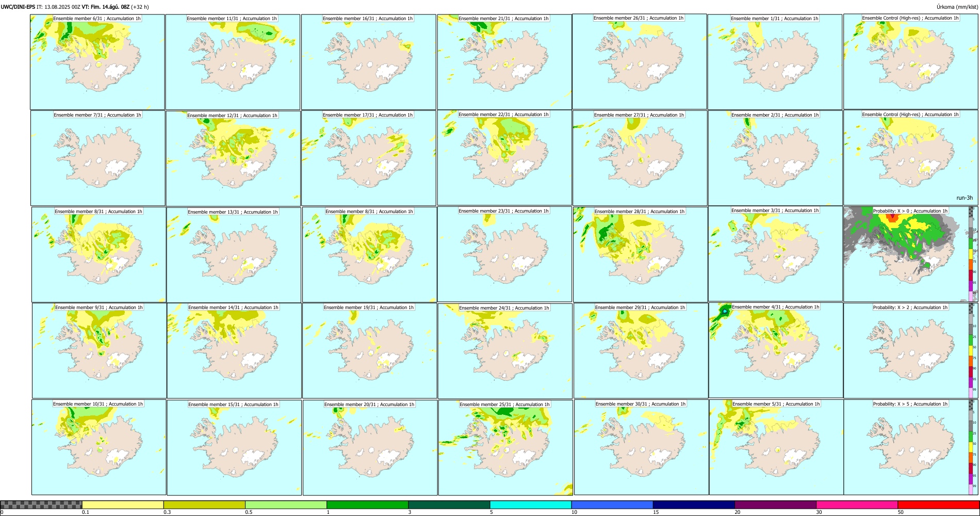Viewport: 980px width, 516px height.
Task: Pick the pink 30–50 legend swatch
Action: pos(857,505)
